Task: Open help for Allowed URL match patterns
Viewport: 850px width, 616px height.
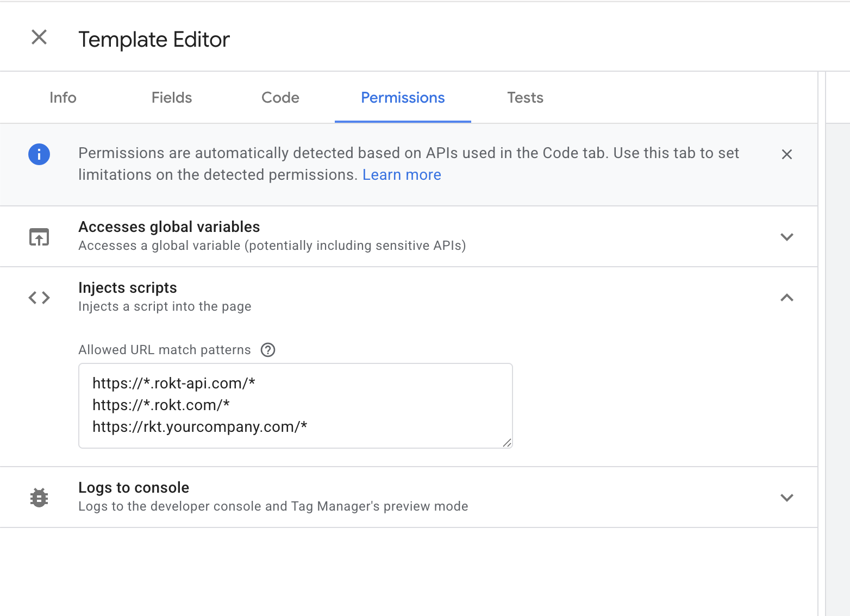Action: pos(268,350)
